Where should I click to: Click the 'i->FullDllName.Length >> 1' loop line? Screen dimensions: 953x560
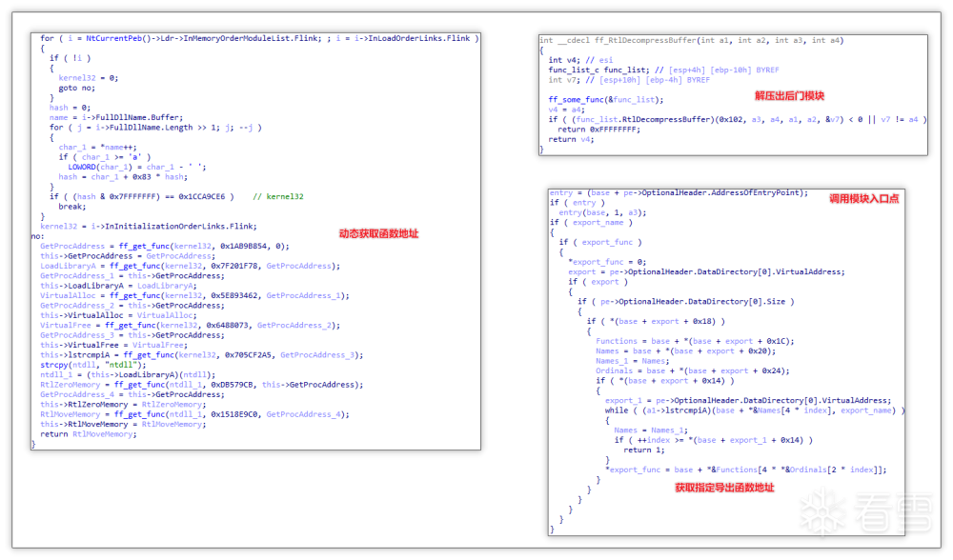[155, 128]
